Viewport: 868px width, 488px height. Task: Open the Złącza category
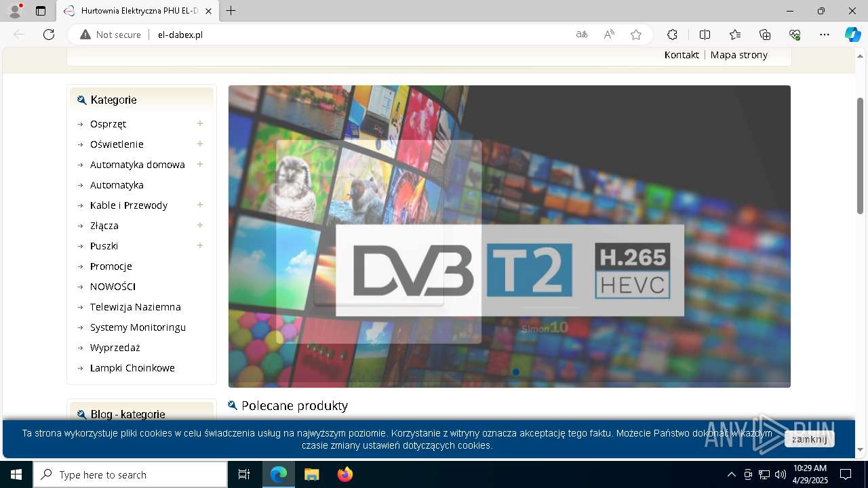[x=104, y=226]
